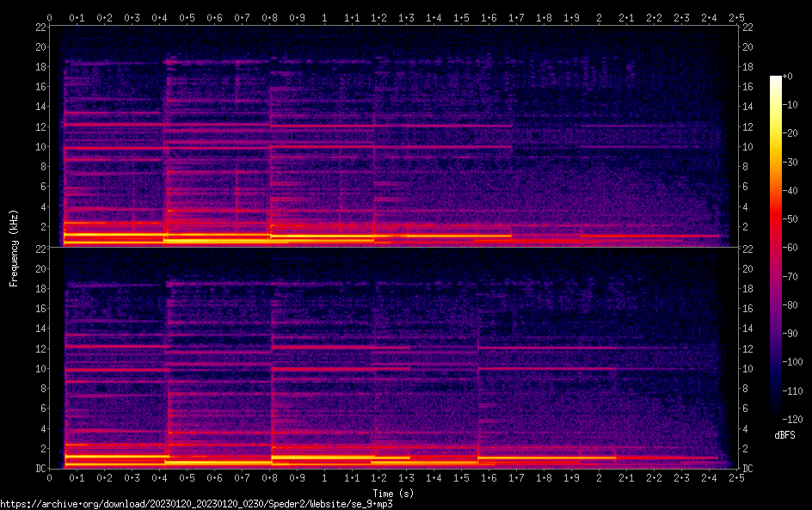Click the top-left 22 kHz frequency label
Screen dimensions: 812x510
40,28
